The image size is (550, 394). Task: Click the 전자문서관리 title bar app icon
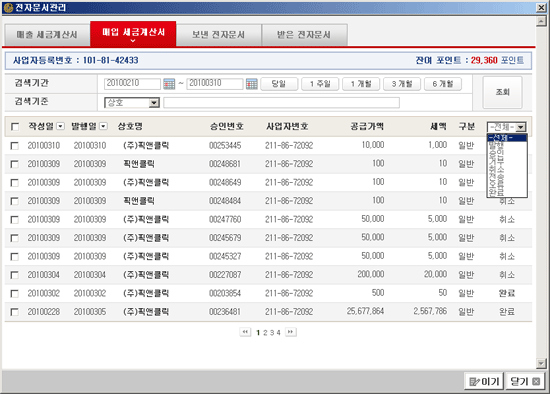8,7
